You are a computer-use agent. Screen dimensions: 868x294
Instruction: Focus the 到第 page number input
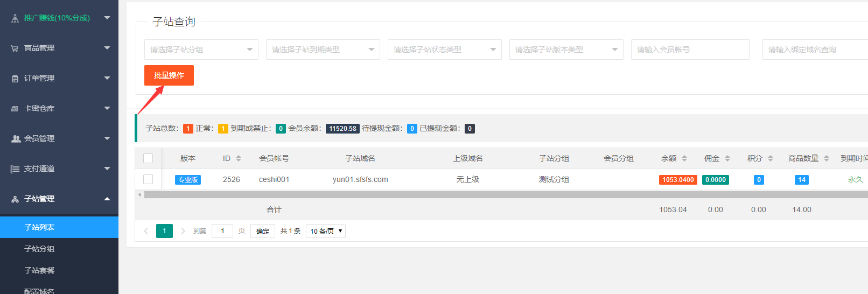(222, 231)
